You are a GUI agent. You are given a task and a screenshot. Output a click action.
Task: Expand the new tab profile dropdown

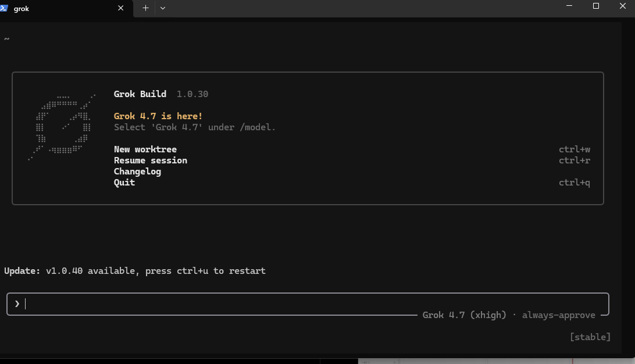pyautogui.click(x=163, y=8)
